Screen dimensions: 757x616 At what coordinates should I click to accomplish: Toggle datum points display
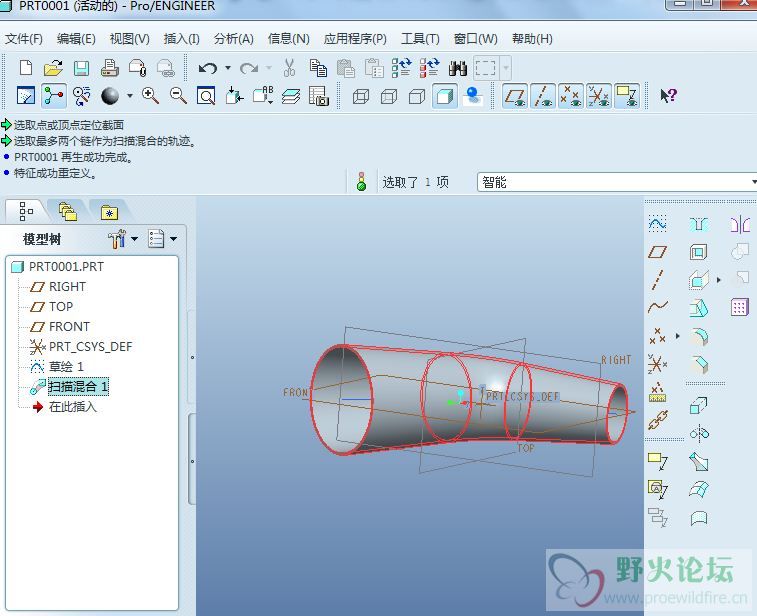571,96
